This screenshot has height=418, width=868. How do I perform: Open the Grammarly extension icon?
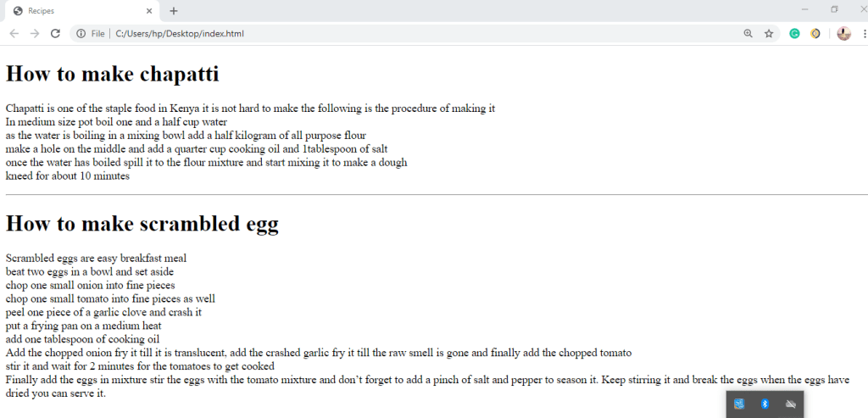(794, 34)
